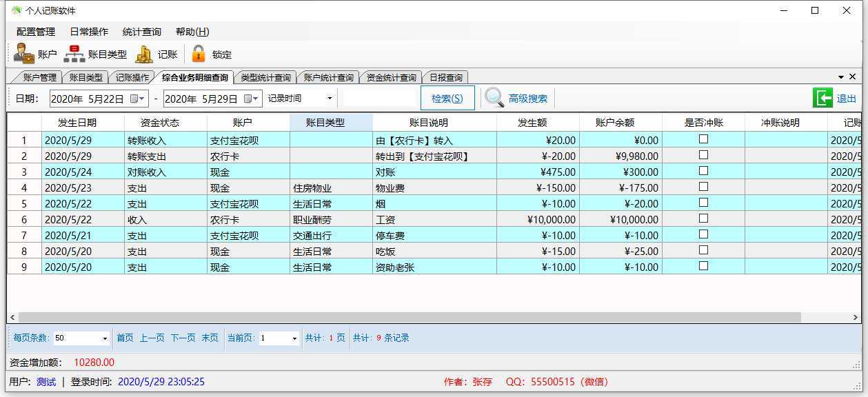
Task: Check 是否冲账 box for 吃饭 row
Action: click(703, 250)
